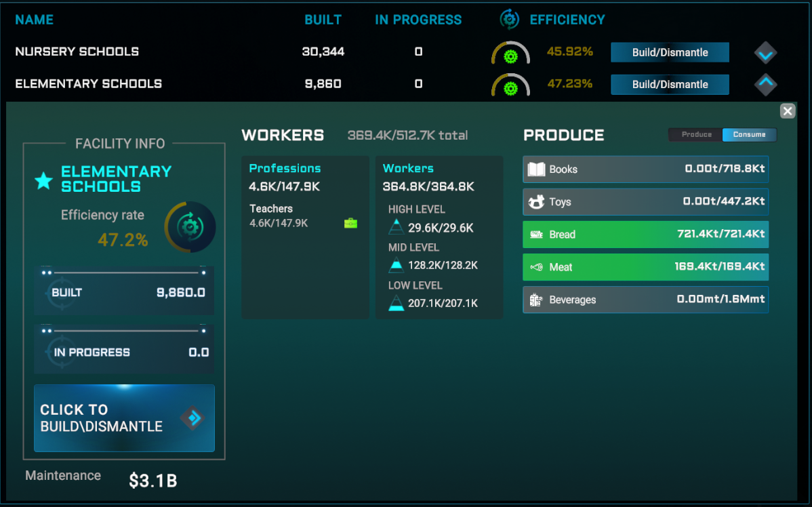Viewport: 812px width, 507px height.
Task: Open the Workers levels panel
Action: coord(439,237)
